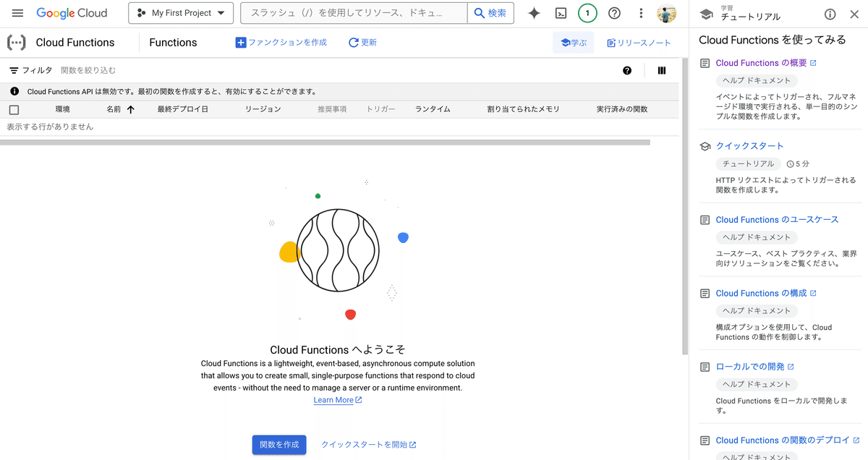Click the 最終デプロイ日 column header

point(183,109)
